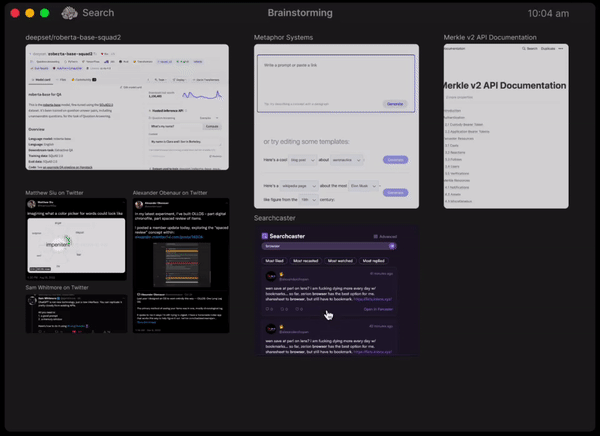This screenshot has height=436, width=600.
Task: Open the 'blog post' dropdown
Action: coord(302,160)
